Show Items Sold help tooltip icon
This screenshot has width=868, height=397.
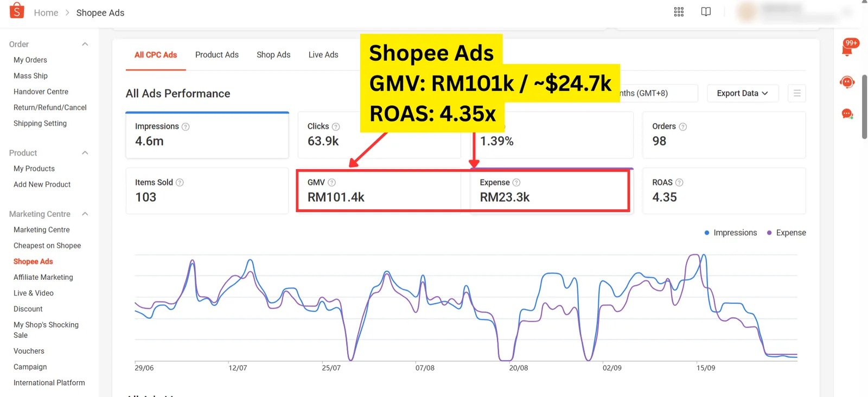pos(180,183)
